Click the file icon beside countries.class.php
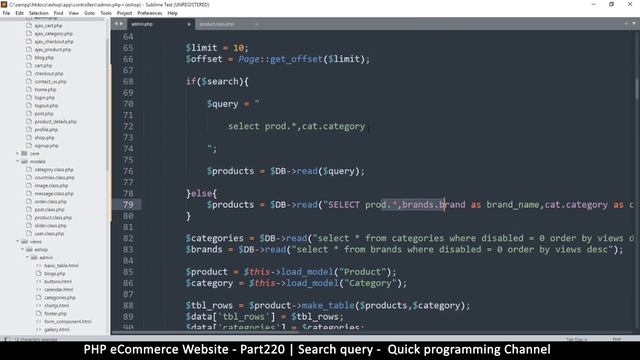 [x=29, y=178]
